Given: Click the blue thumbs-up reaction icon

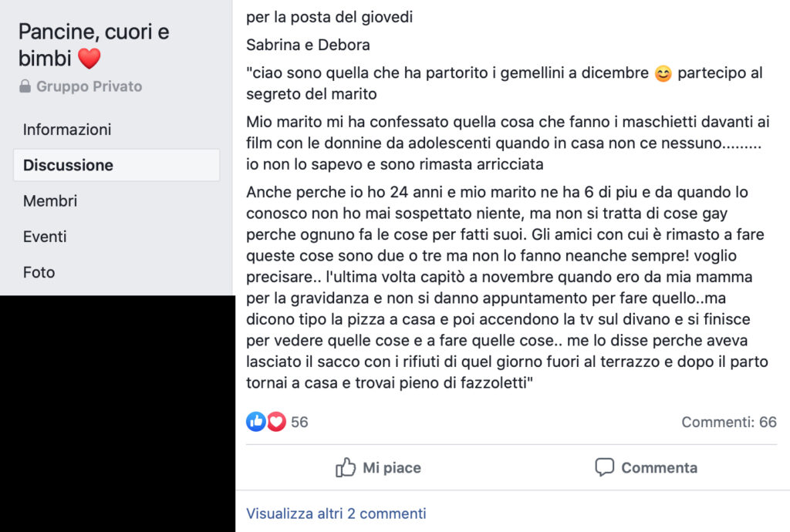Looking at the screenshot, I should pos(256,422).
